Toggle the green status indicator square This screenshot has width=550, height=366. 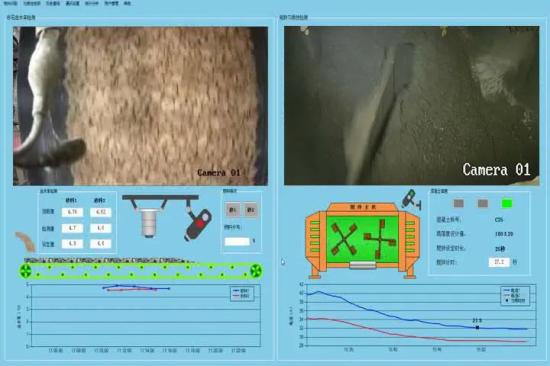[507, 203]
